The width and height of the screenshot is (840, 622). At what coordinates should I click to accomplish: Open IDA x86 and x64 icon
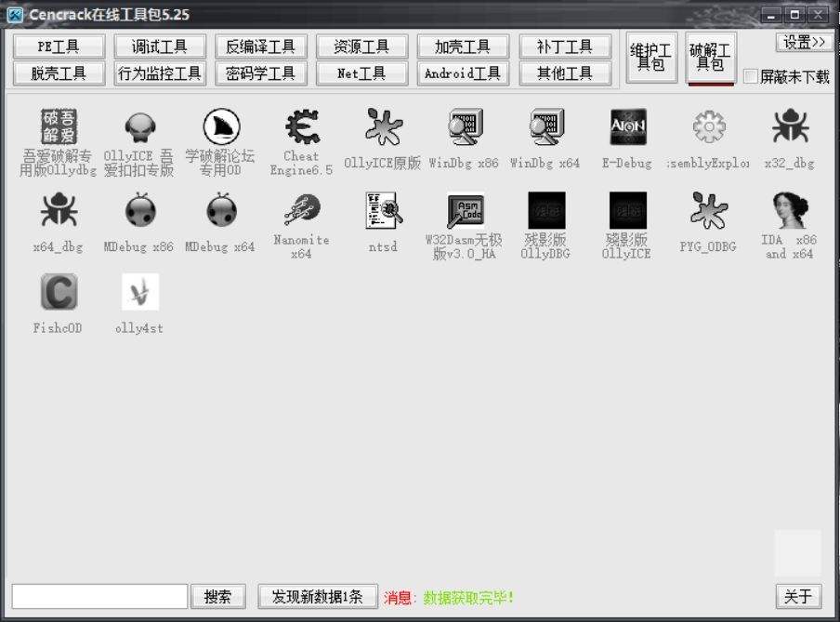pos(790,210)
